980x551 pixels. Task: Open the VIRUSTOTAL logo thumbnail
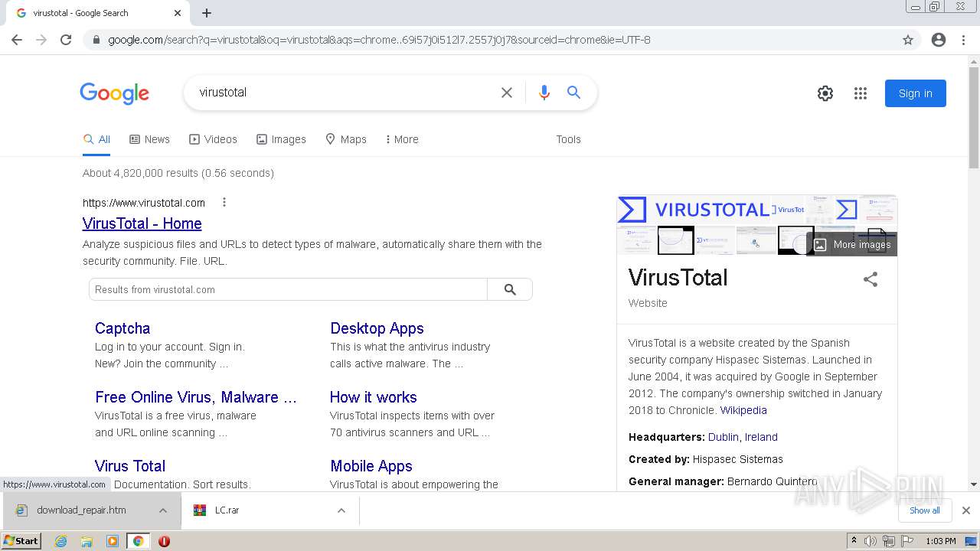[693, 210]
